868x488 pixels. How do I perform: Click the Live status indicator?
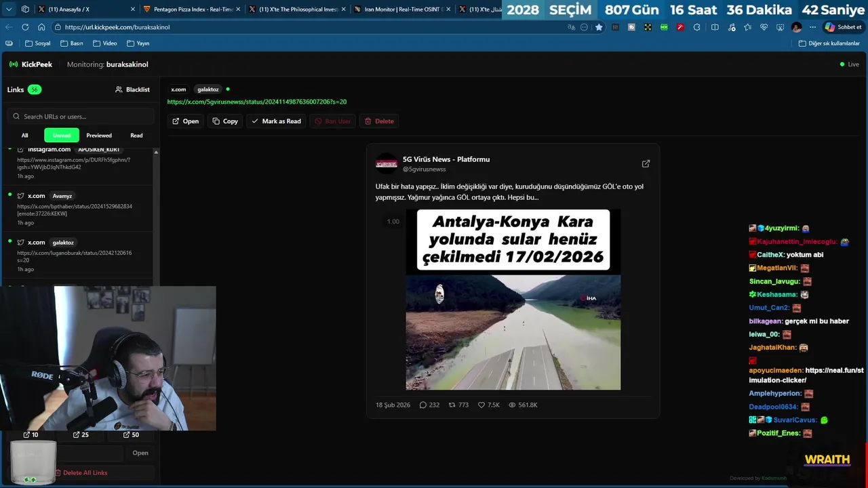tap(849, 64)
